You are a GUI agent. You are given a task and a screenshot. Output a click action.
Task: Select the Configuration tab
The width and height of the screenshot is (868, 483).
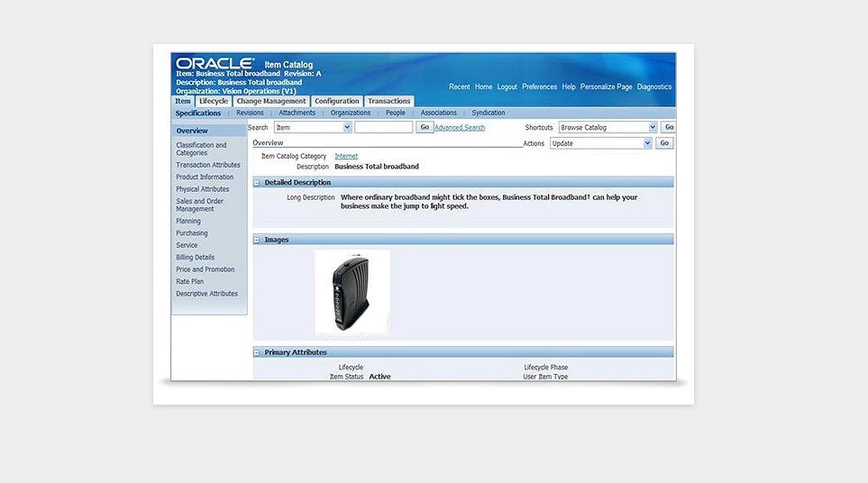point(337,101)
